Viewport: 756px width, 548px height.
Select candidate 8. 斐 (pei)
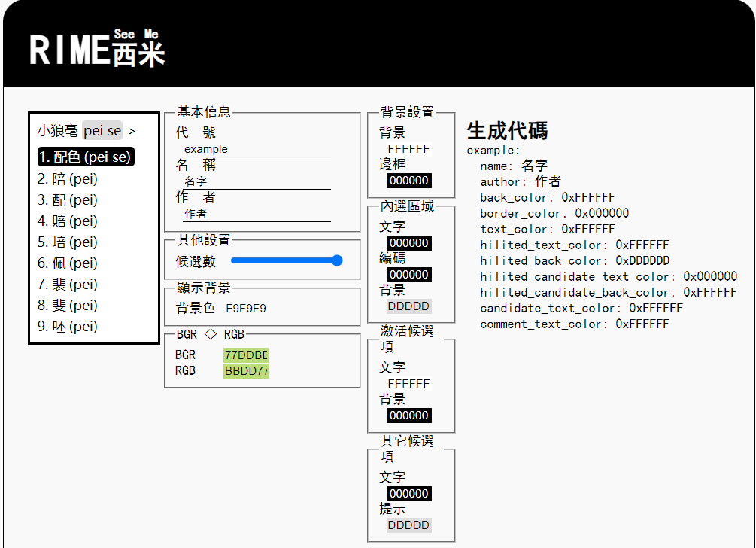68,306
